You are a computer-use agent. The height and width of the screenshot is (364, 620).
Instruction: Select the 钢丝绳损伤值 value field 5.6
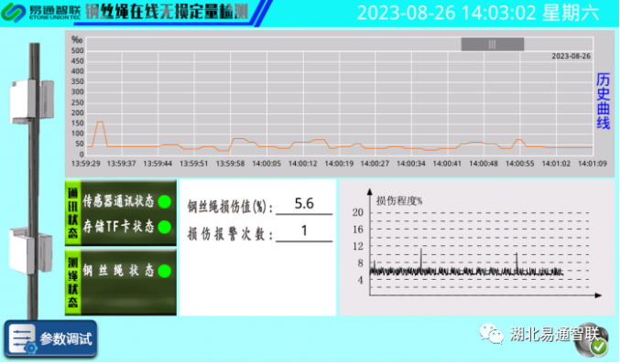[304, 205]
